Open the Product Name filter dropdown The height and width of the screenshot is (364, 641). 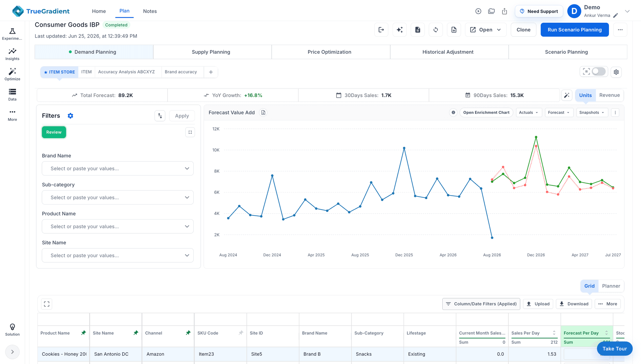[118, 227]
